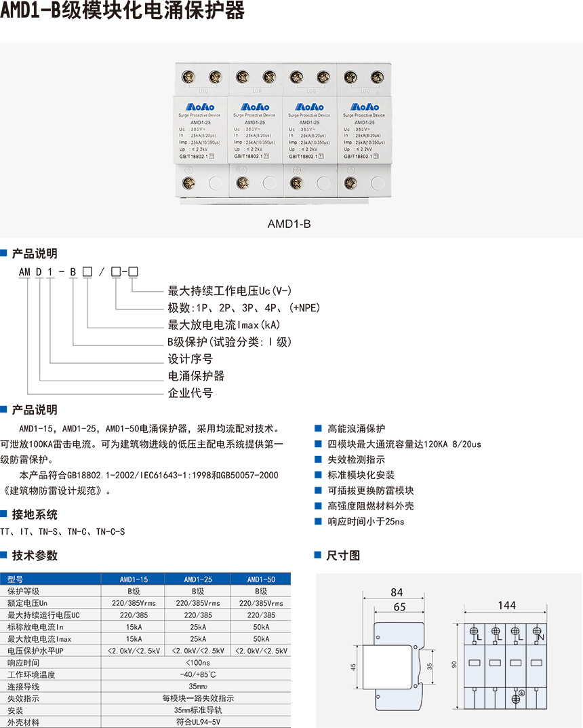Click the 电涌保护器 label in model breakdown

tap(196, 376)
